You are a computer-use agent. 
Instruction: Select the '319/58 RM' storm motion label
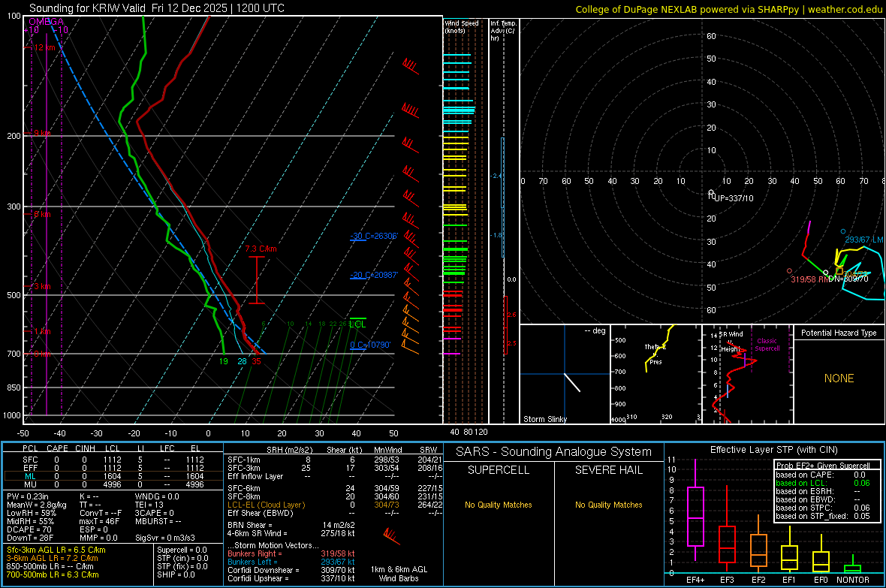tap(809, 279)
